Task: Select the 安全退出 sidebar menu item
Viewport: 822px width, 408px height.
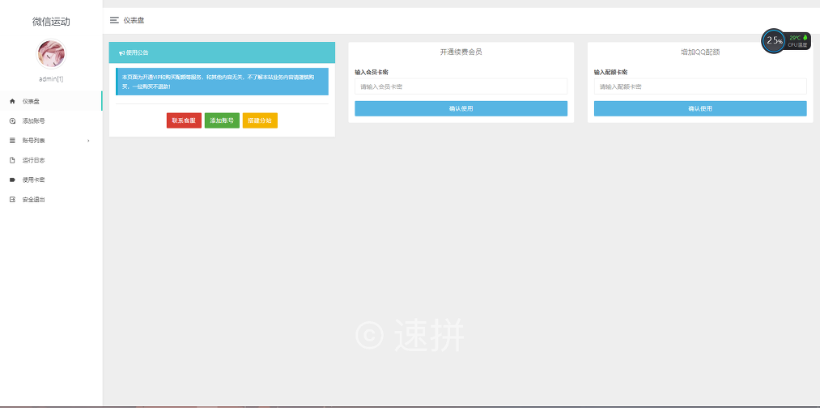Action: pos(51,199)
